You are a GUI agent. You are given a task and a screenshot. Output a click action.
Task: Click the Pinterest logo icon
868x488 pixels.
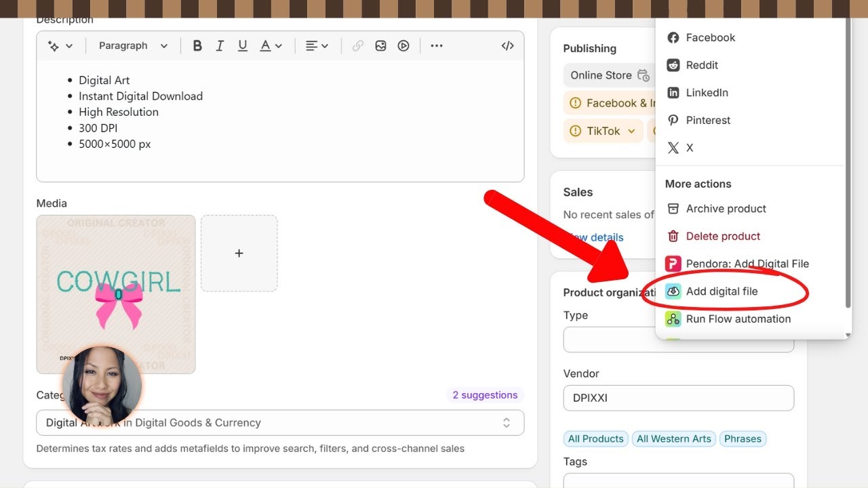click(x=673, y=120)
